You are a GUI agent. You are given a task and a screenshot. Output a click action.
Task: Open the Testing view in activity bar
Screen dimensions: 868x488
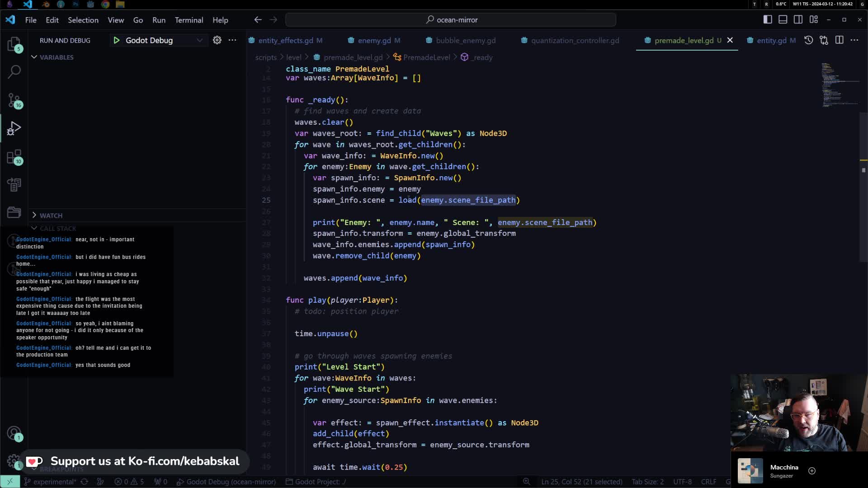(14, 184)
